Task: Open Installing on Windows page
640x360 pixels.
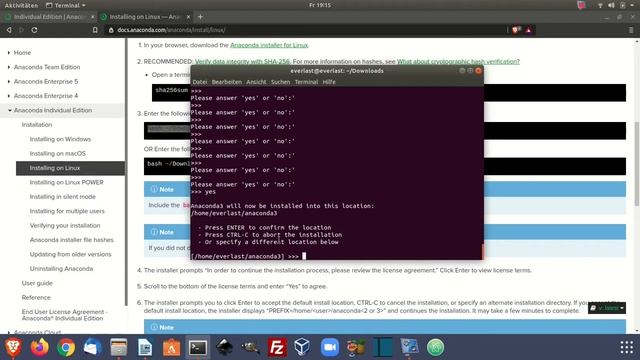Action: click(x=60, y=139)
